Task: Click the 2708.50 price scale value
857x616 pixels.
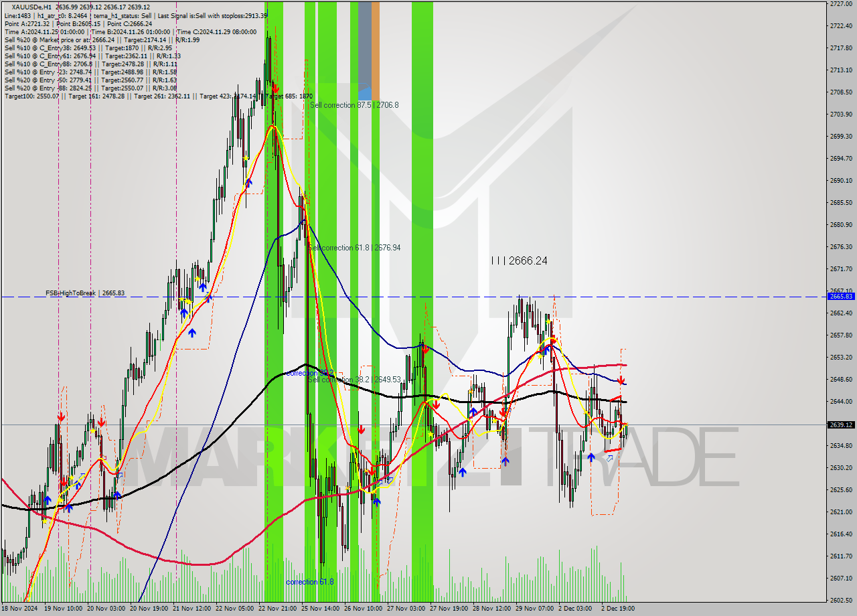Action: tap(841, 92)
